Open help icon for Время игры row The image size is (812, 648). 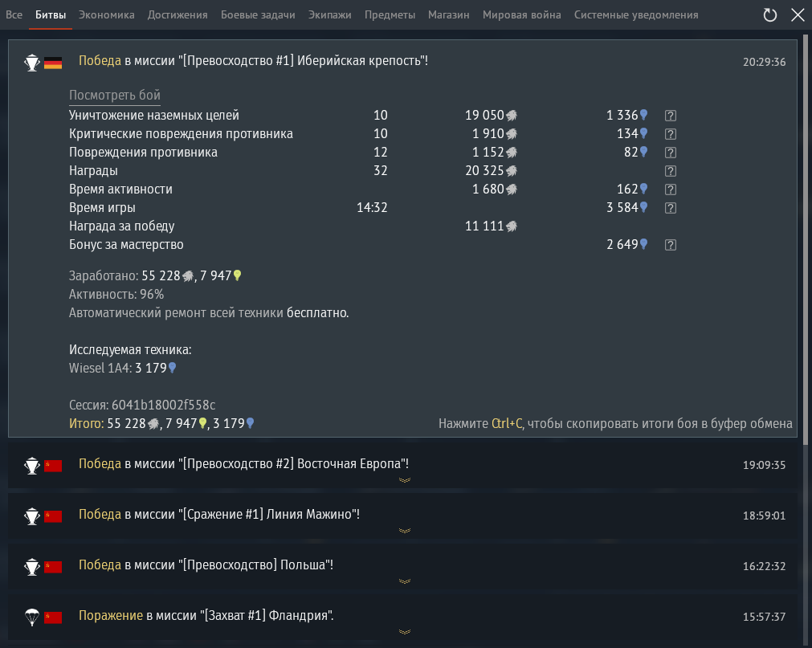point(671,208)
